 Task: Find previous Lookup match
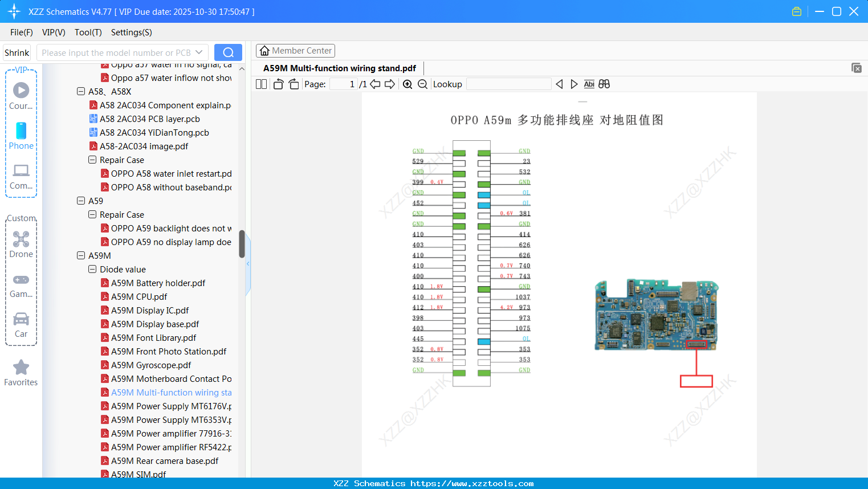pos(559,84)
